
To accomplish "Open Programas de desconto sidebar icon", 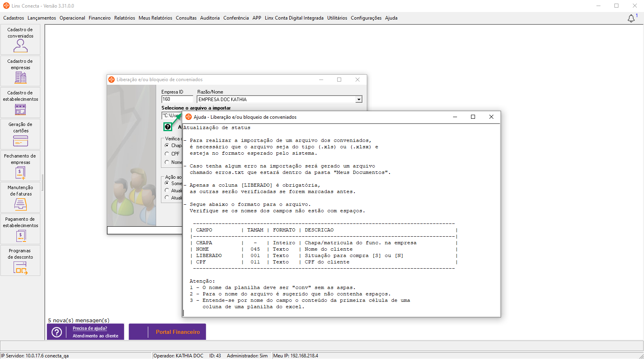I will click(20, 261).
